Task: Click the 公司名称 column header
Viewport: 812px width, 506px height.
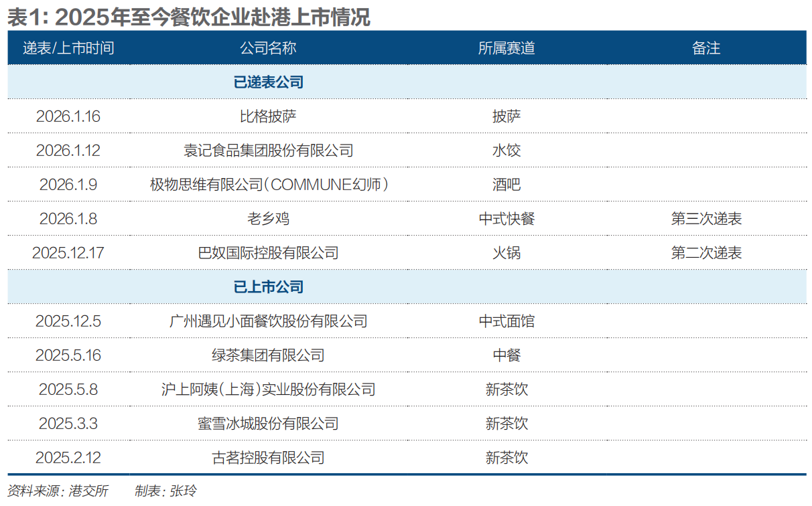Action: point(268,48)
